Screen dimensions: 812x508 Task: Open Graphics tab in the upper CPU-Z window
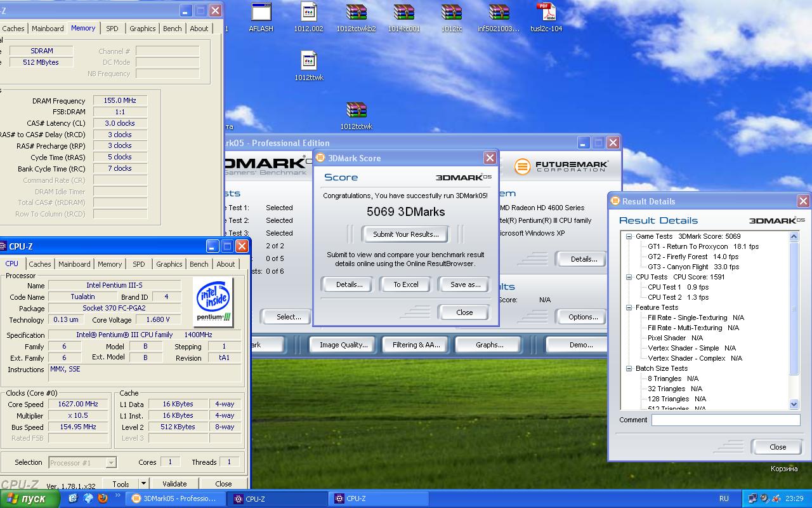pyautogui.click(x=143, y=29)
